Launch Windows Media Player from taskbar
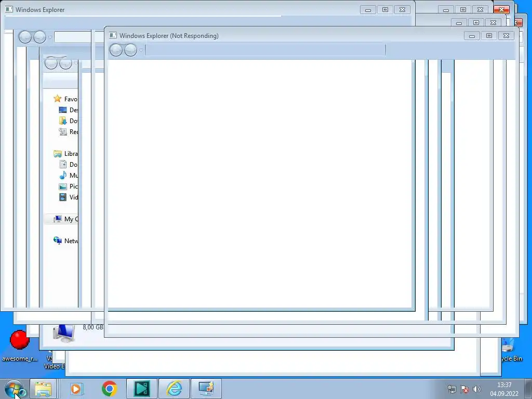Image resolution: width=532 pixels, height=399 pixels. (77, 389)
